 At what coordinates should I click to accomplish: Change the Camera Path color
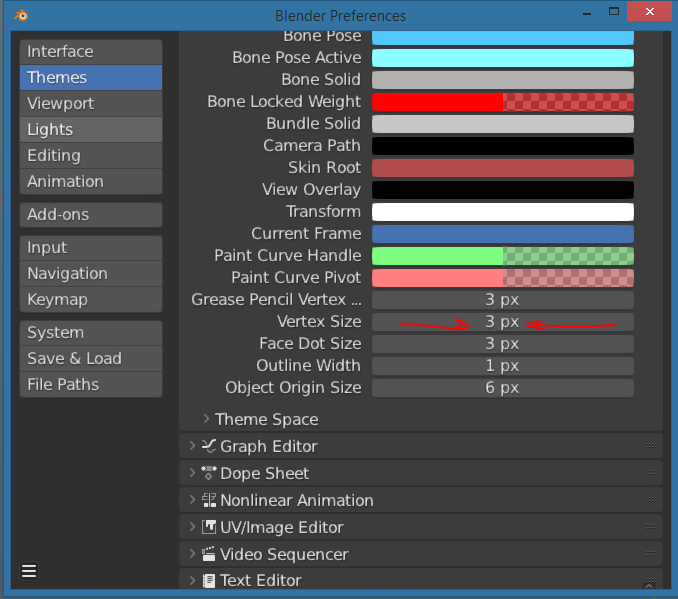[503, 146]
